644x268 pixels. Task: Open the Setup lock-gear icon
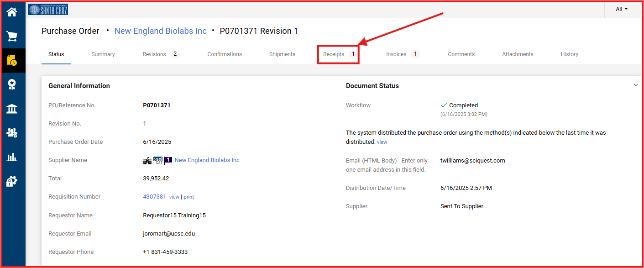click(12, 181)
